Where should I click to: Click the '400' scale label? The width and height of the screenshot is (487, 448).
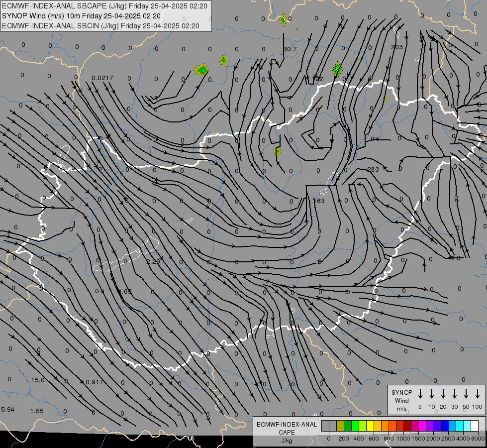pyautogui.click(x=359, y=439)
